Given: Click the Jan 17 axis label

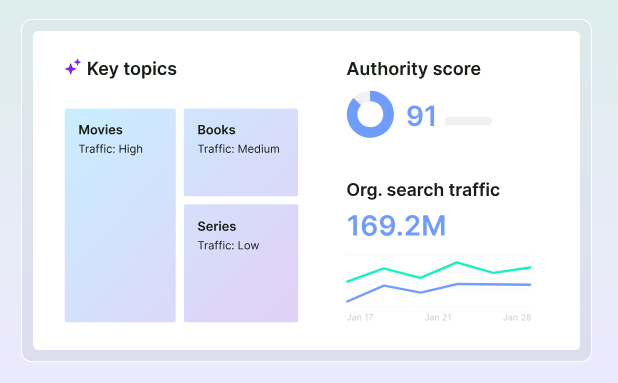Looking at the screenshot, I should tap(360, 318).
